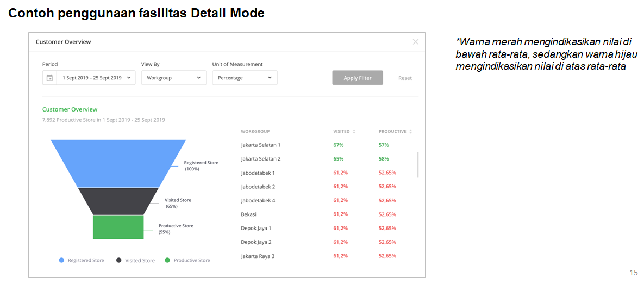The width and height of the screenshot is (644, 283).
Task: Toggle the Productive Store legend dot
Action: 167,260
